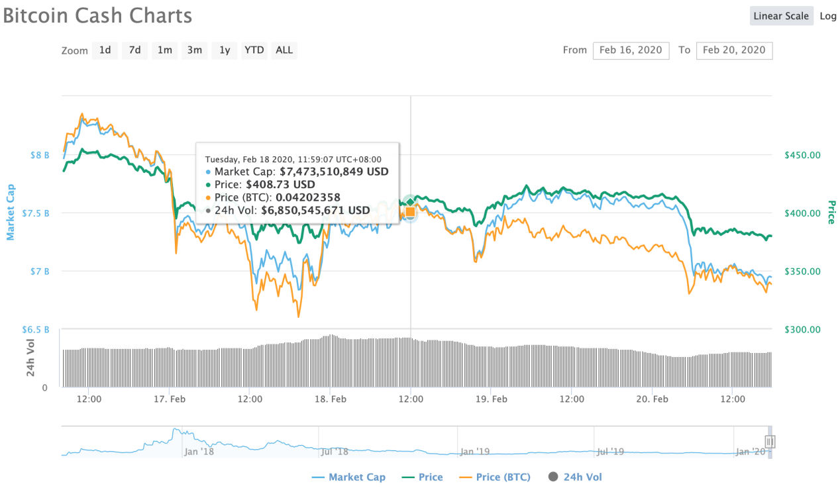
Task: Click Jul '18 in the navigator
Action: [x=335, y=452]
